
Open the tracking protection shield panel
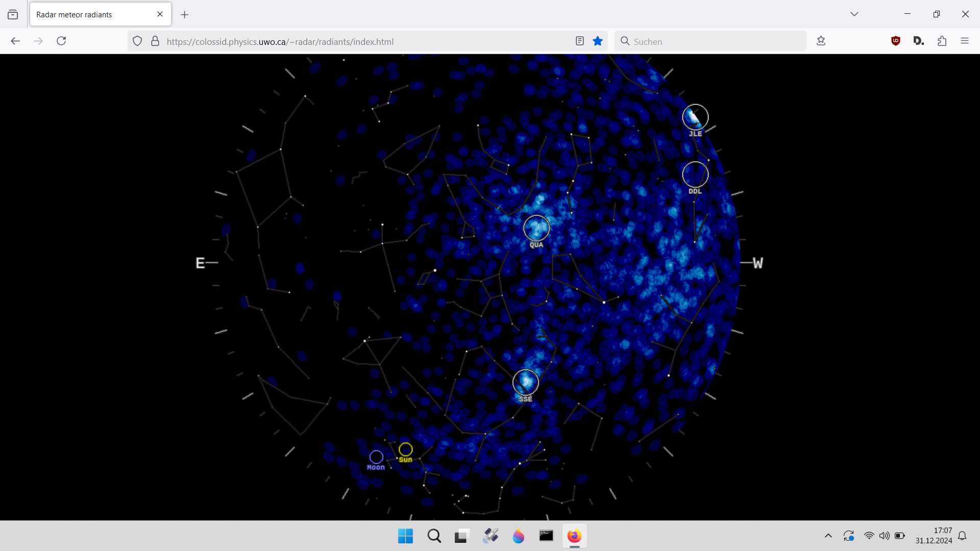pos(137,41)
